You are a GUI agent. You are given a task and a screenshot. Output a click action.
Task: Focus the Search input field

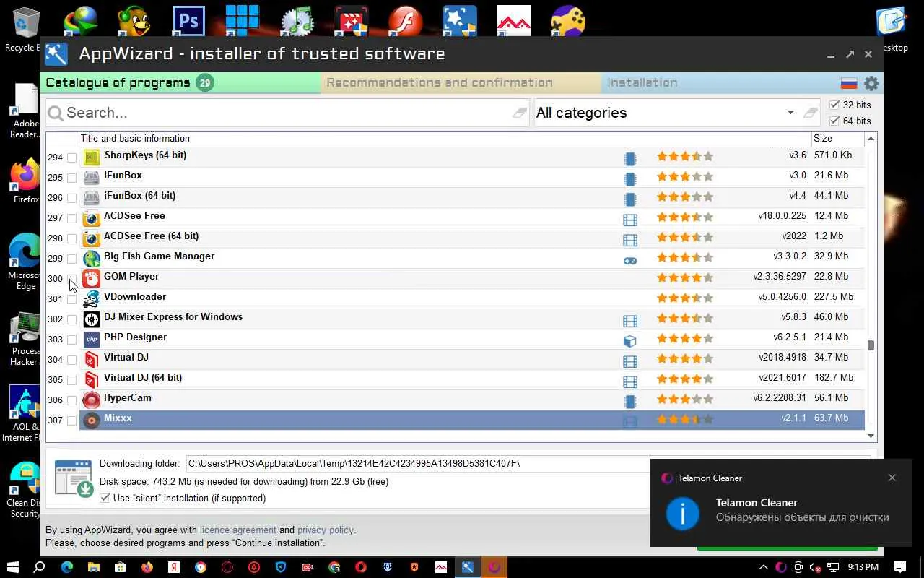(x=289, y=113)
